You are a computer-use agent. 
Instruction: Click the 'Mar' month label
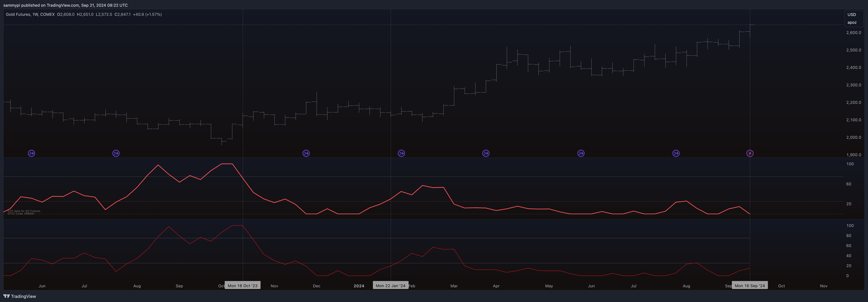[x=454, y=286]
